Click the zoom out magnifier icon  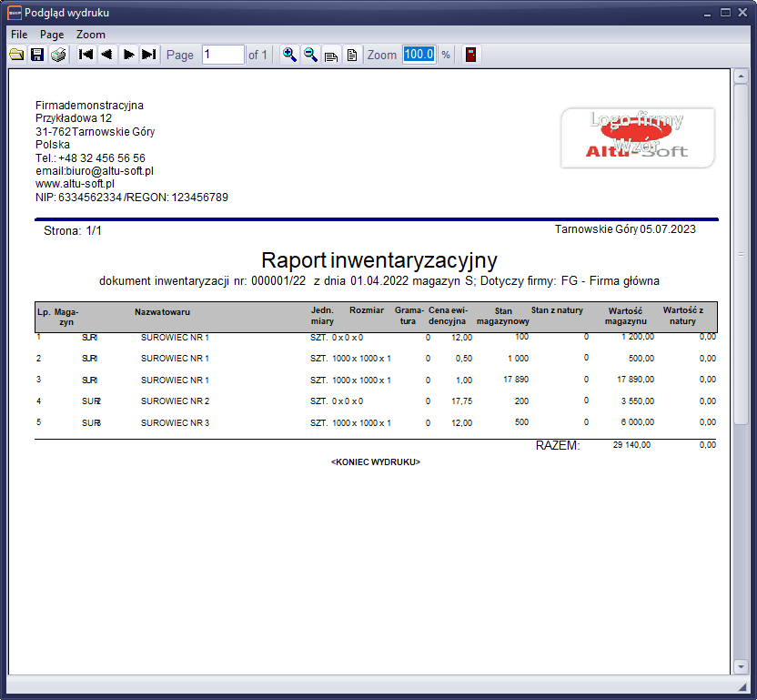click(x=310, y=55)
